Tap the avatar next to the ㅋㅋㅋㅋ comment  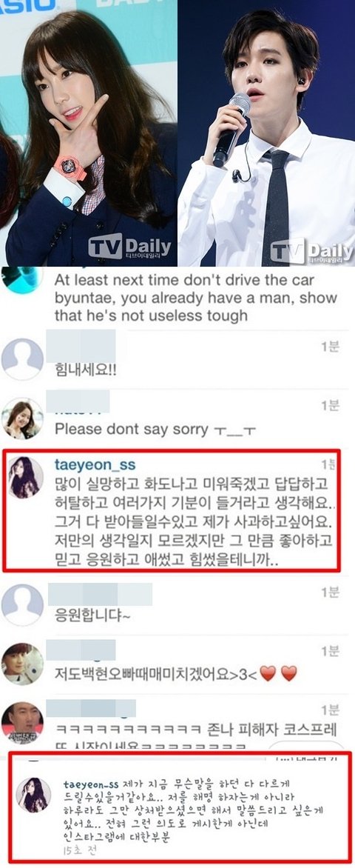pos(23,722)
